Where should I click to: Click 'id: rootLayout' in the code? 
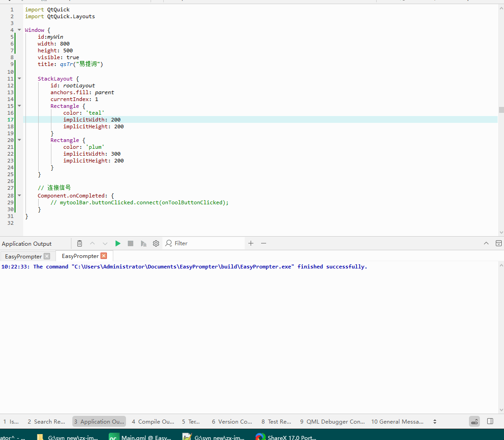coord(73,86)
